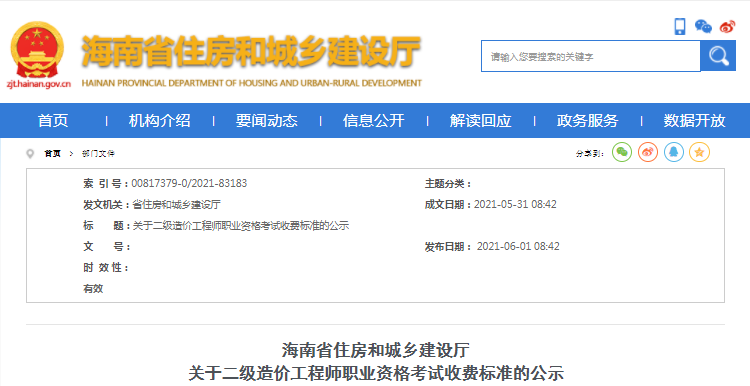Click the English department name subtitle
This screenshot has width=750, height=386.
coord(252,83)
